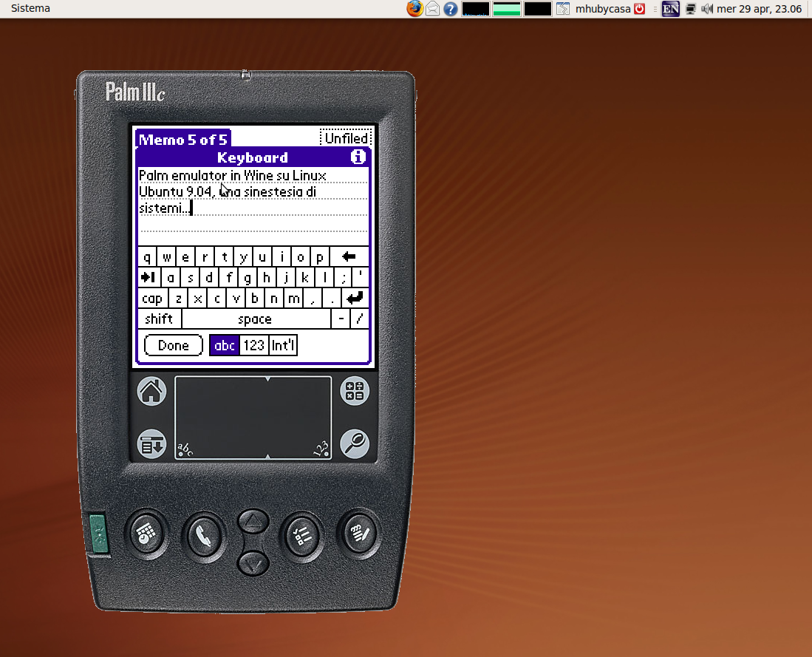This screenshot has width=812, height=657.
Task: Tap the r key
Action: click(x=205, y=256)
